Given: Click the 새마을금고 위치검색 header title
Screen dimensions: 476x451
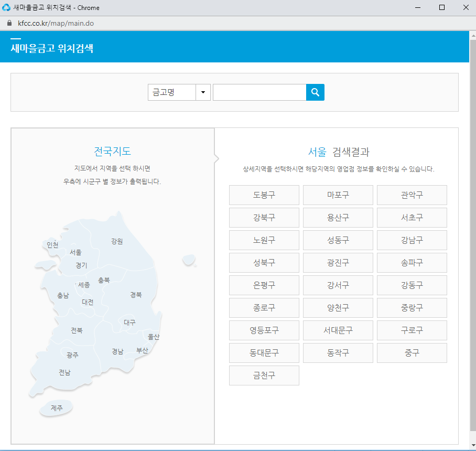Looking at the screenshot, I should tap(52, 48).
